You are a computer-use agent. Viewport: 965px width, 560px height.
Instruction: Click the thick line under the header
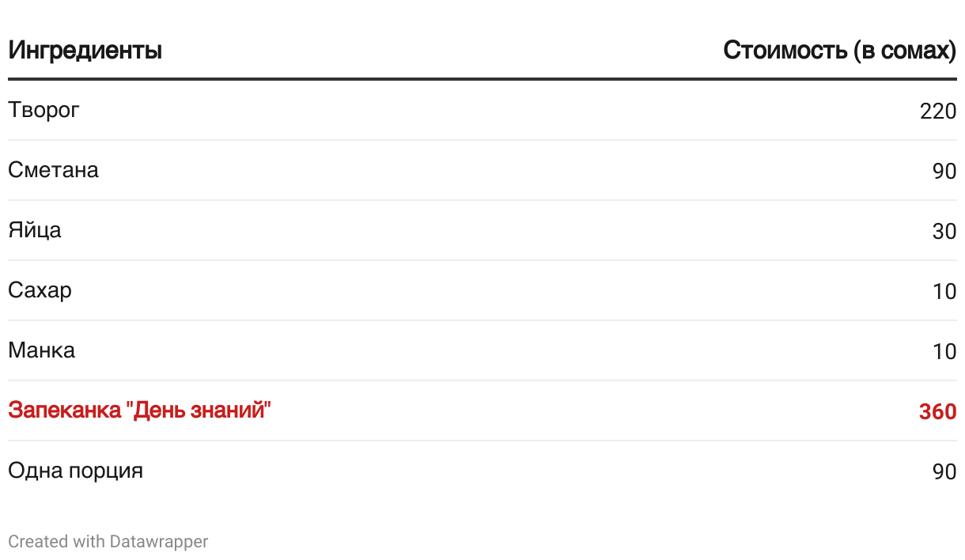click(482, 79)
